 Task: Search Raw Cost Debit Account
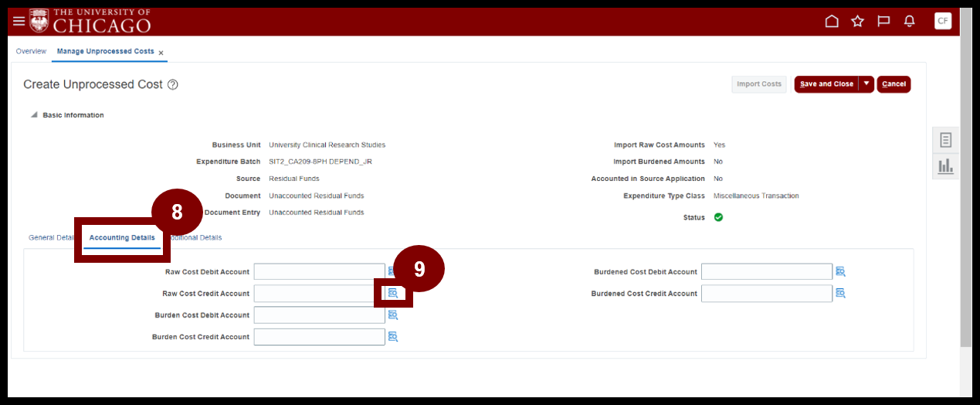tap(392, 271)
